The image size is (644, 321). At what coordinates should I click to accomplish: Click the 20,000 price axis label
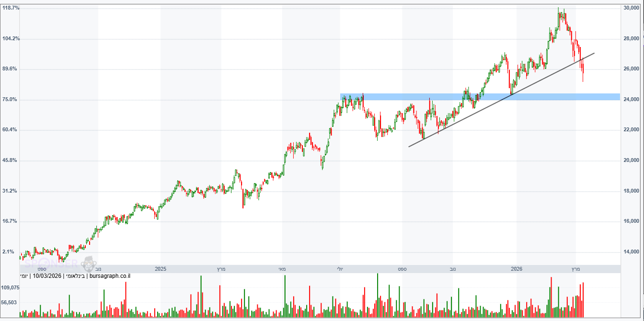pyautogui.click(x=631, y=160)
